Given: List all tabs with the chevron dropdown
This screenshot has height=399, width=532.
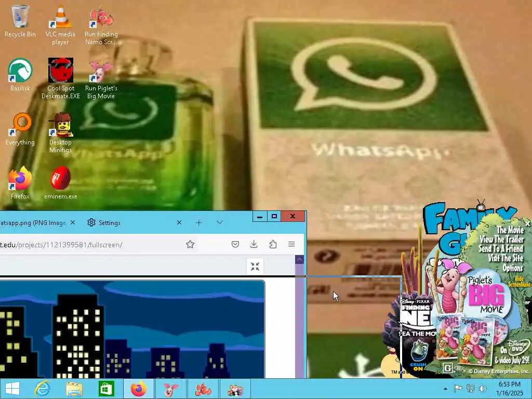Looking at the screenshot, I should click(x=220, y=222).
